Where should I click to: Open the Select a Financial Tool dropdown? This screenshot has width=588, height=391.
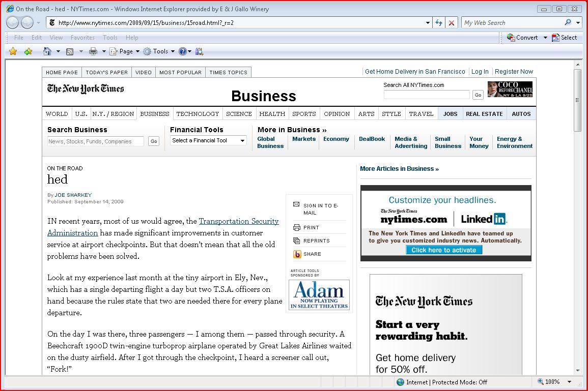[209, 140]
